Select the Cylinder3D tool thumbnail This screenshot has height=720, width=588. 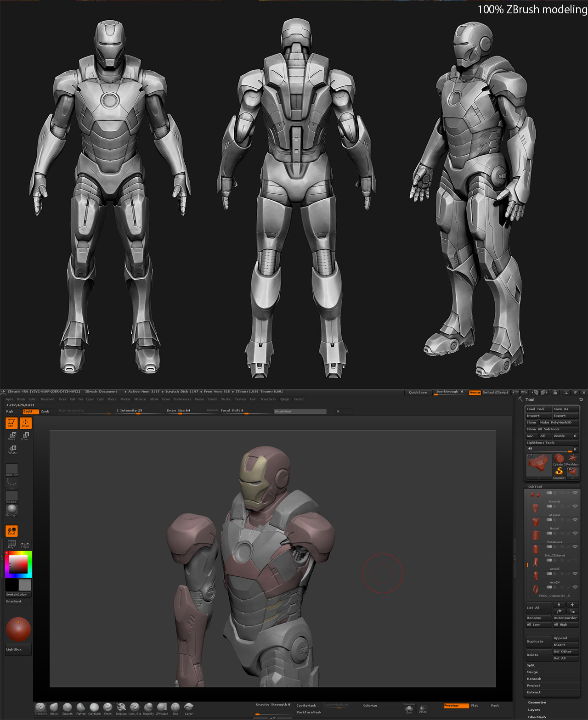click(559, 460)
